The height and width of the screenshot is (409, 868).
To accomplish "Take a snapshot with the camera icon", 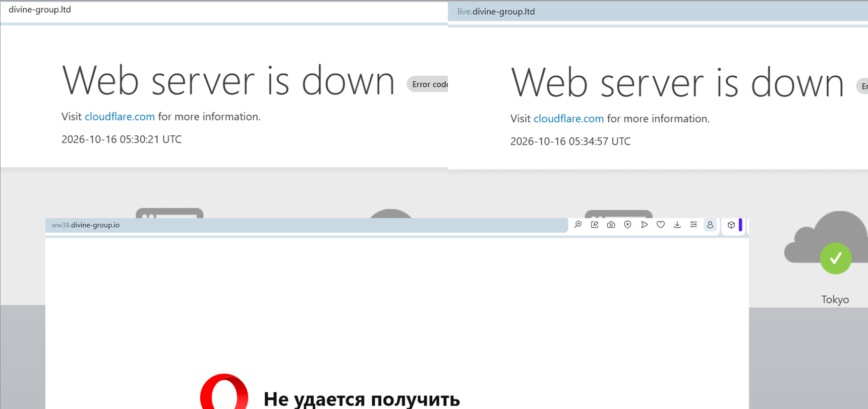I will coord(611,225).
